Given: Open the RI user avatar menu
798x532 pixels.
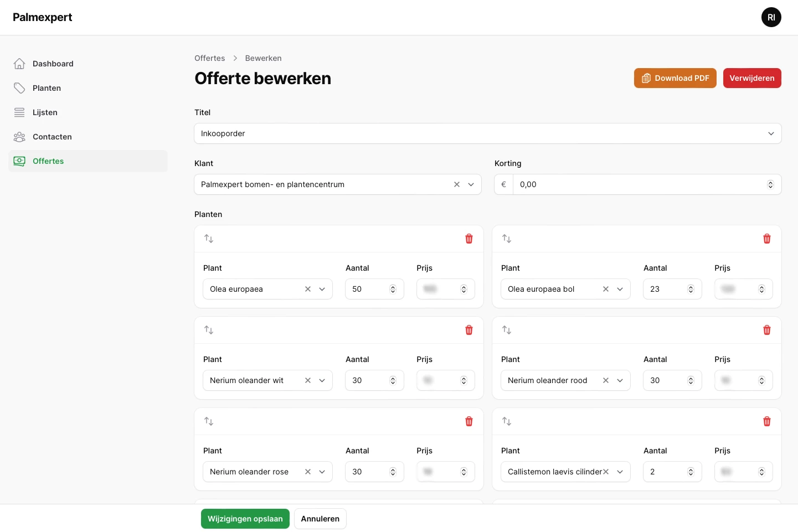Looking at the screenshot, I should (771, 17).
